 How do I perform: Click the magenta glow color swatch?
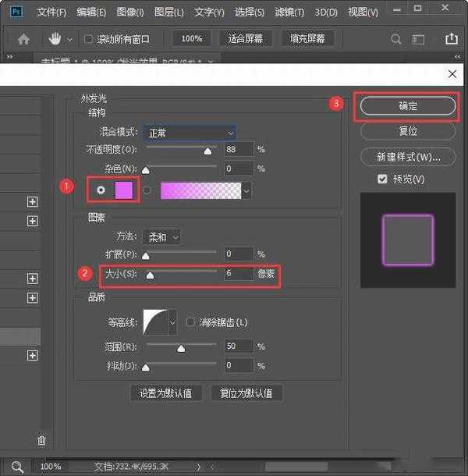pos(124,190)
